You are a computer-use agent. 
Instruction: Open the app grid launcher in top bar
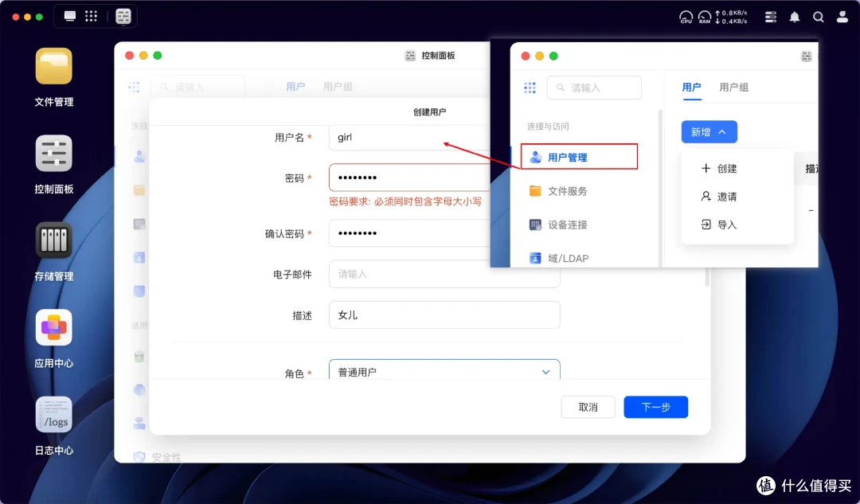click(x=91, y=16)
